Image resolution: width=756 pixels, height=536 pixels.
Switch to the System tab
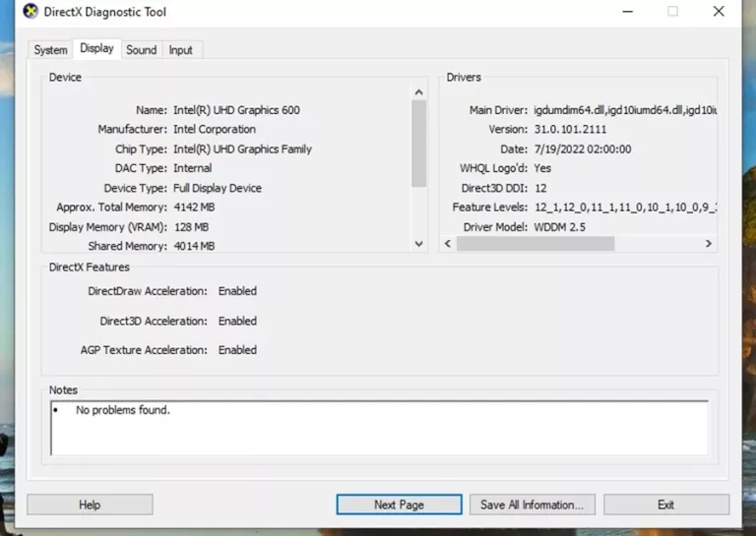coord(50,50)
